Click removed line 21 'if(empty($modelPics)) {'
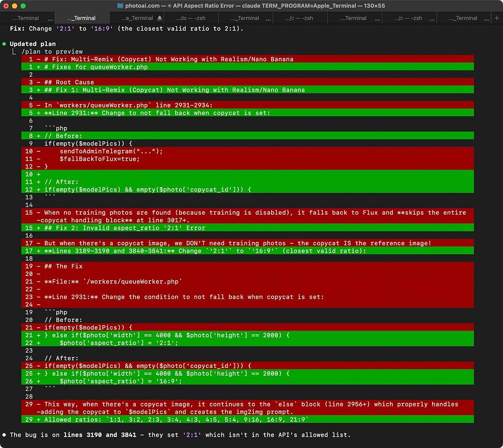 247,327
